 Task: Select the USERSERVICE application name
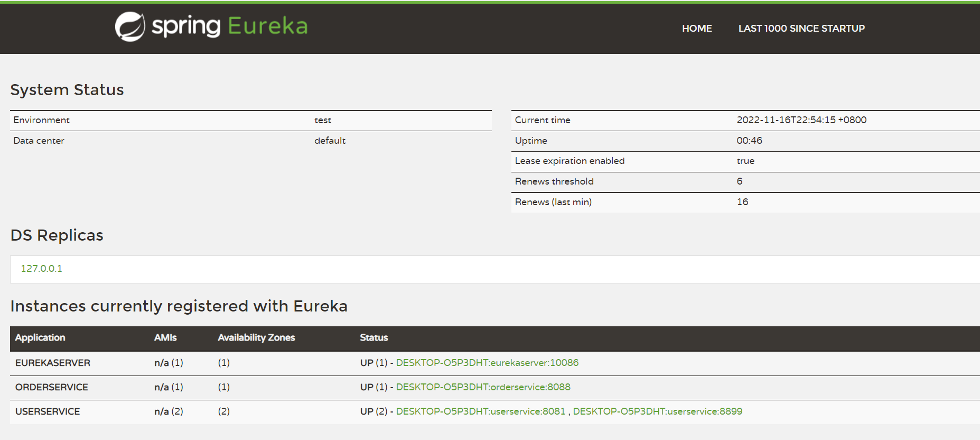click(x=48, y=411)
